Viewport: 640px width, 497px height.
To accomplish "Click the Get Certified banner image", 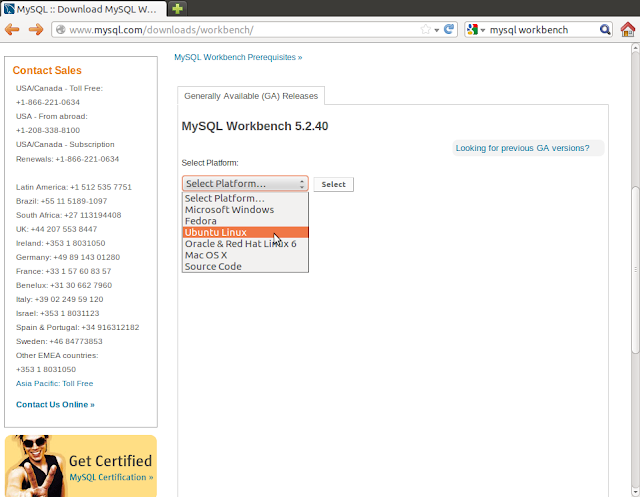I will click(81, 466).
